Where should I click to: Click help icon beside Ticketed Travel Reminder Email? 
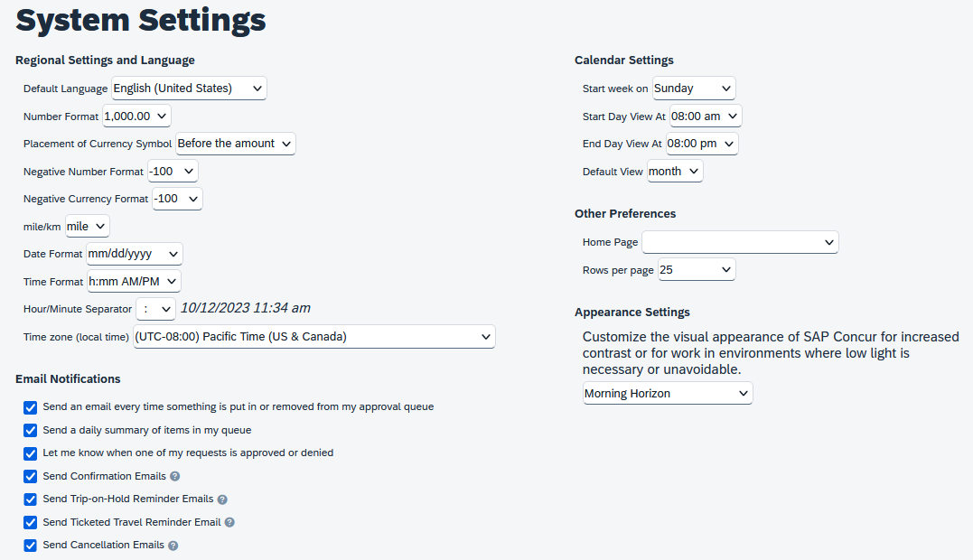click(229, 522)
